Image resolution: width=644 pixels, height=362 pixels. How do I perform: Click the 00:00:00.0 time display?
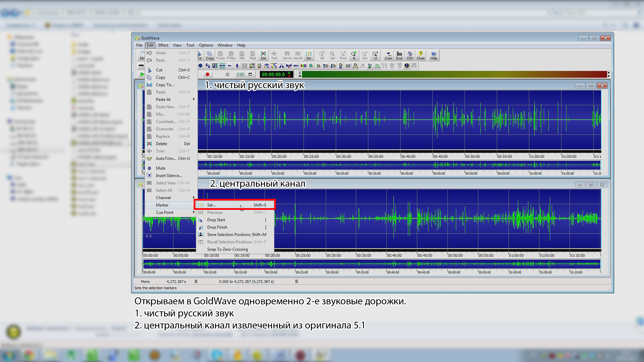point(277,74)
